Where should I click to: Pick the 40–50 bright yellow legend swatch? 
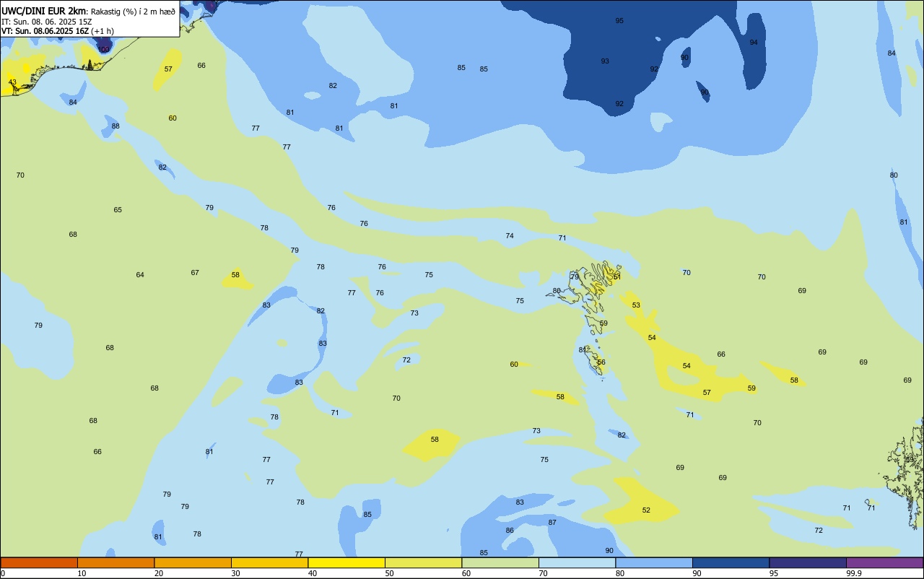pyautogui.click(x=346, y=562)
